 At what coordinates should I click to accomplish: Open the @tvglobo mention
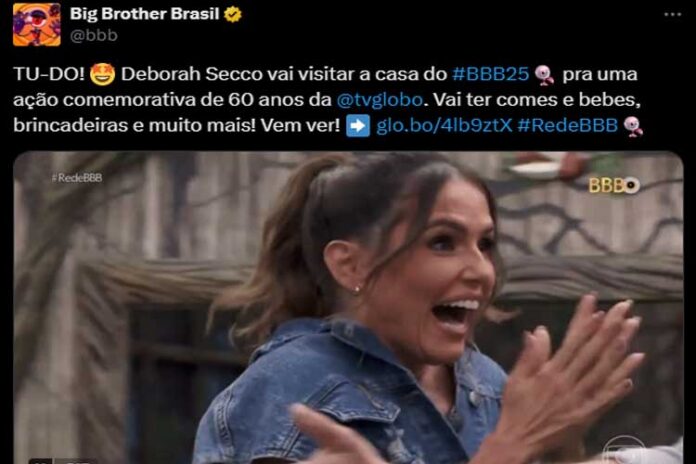[x=380, y=99]
